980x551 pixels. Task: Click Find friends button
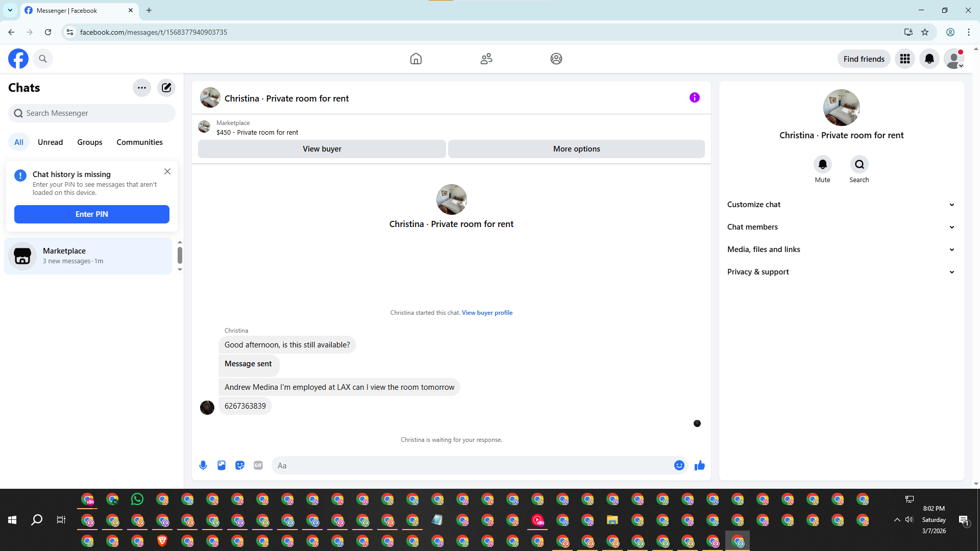point(864,59)
